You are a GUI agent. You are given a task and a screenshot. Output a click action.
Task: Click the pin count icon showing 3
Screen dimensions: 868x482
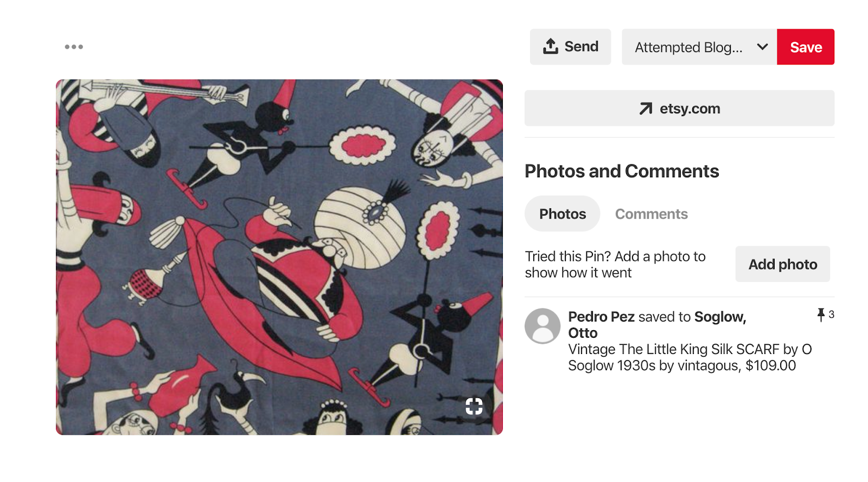[x=821, y=315]
